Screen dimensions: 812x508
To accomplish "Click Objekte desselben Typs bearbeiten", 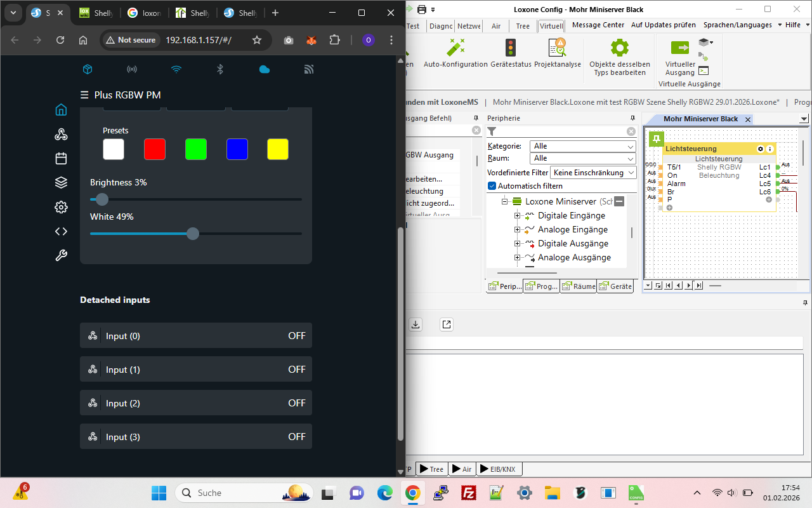I will pos(620,57).
